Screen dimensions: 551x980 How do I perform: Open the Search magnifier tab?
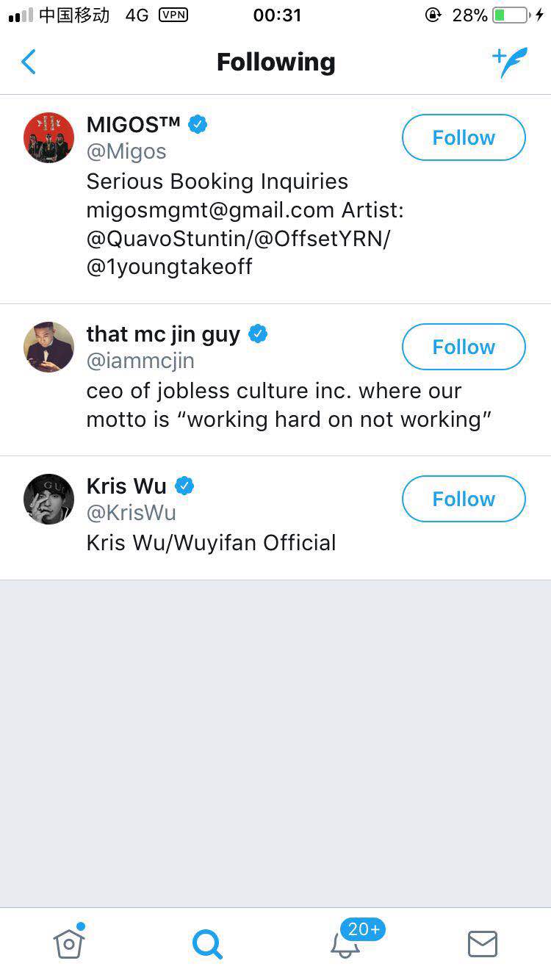(x=207, y=944)
